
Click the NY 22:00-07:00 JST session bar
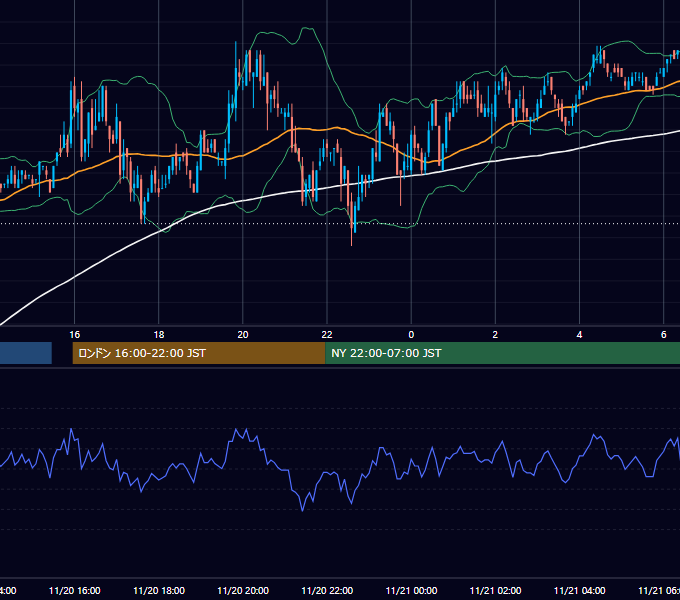[x=502, y=353]
